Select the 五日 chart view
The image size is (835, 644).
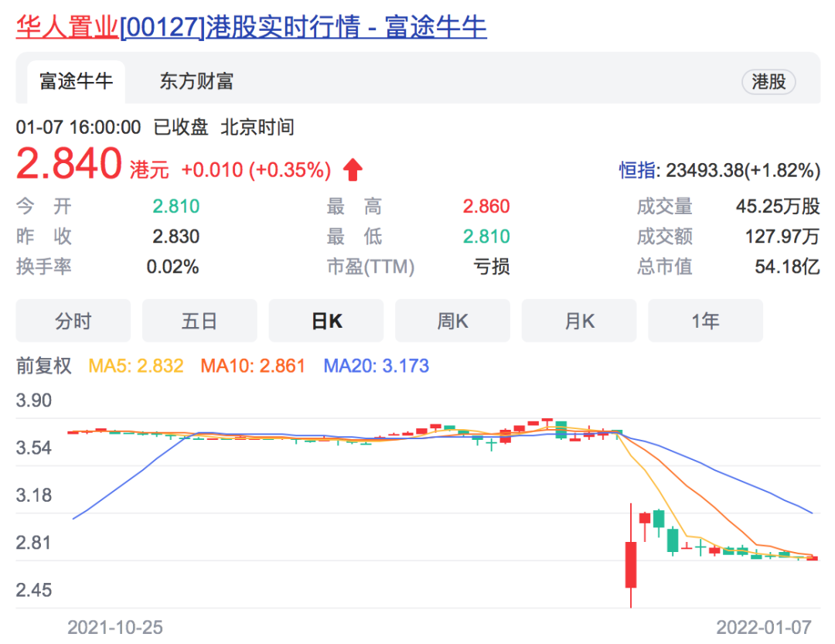coord(199,320)
